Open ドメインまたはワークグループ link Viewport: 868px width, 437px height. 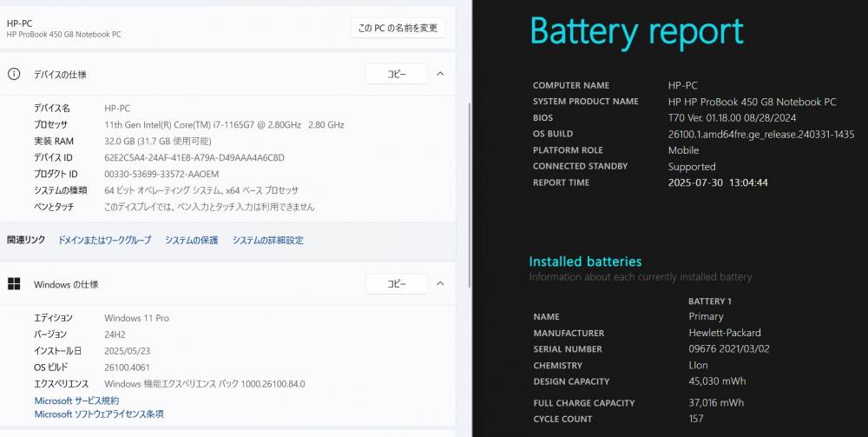(105, 241)
